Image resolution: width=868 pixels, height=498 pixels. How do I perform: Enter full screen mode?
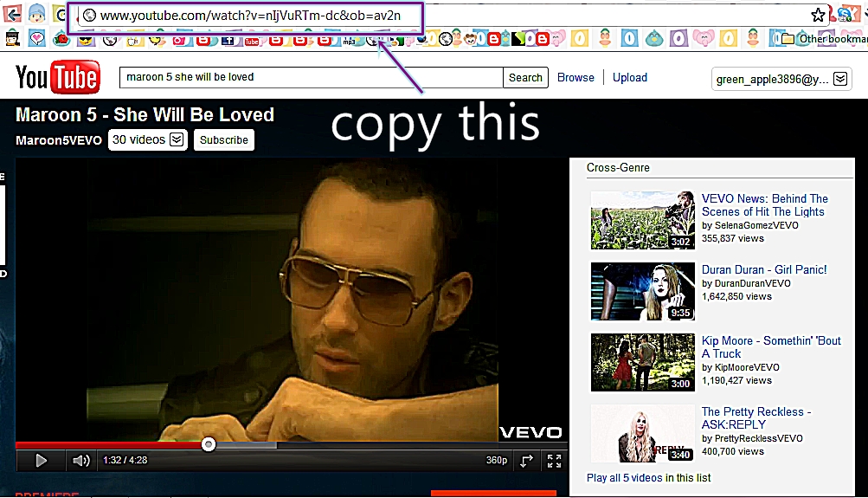(554, 461)
